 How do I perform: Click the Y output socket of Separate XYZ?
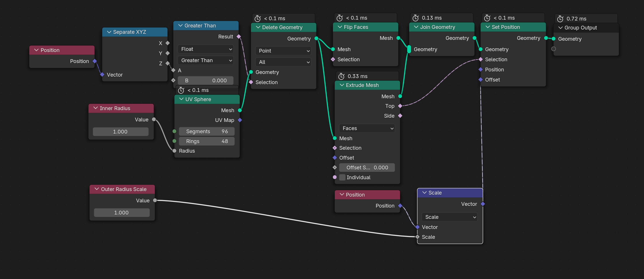[x=167, y=53]
